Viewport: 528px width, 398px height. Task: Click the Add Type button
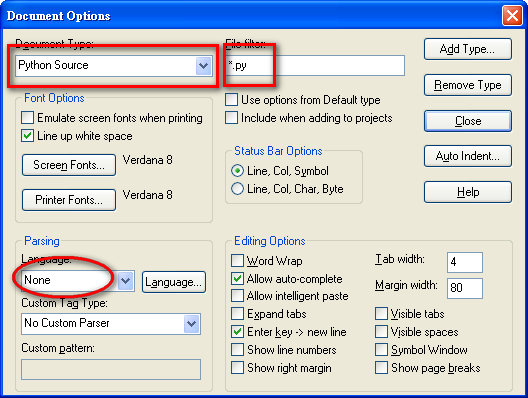coord(468,49)
